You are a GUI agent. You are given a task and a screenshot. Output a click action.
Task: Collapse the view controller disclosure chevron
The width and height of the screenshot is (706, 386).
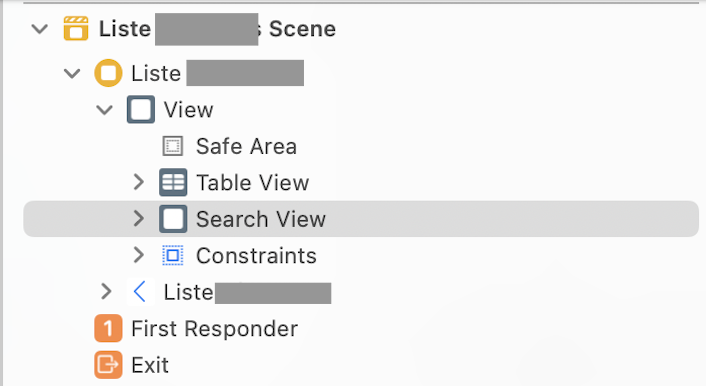[x=72, y=73]
